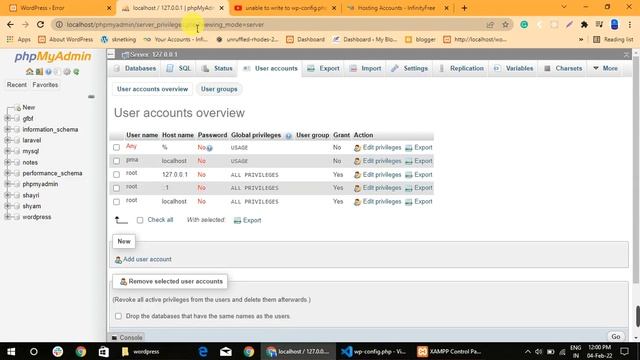
Task: Click Edit privileges for the pma user
Action: pos(378,161)
